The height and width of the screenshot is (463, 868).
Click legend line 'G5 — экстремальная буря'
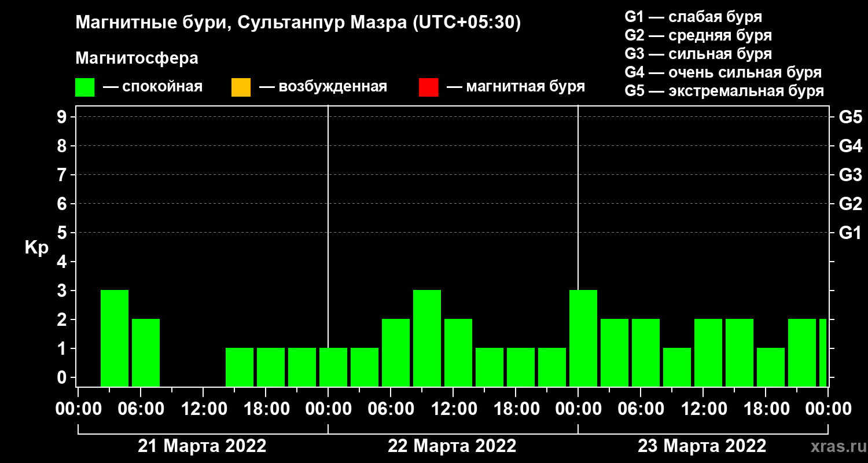tap(724, 91)
